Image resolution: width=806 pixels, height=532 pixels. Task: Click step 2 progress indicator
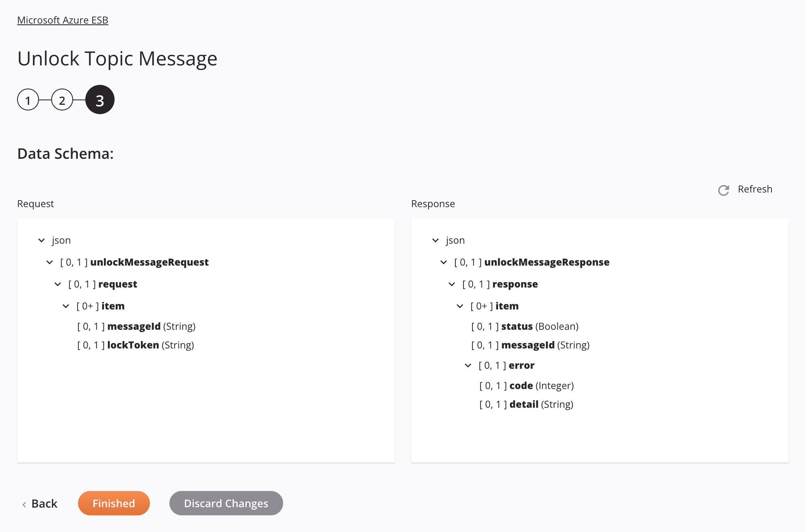coord(63,99)
